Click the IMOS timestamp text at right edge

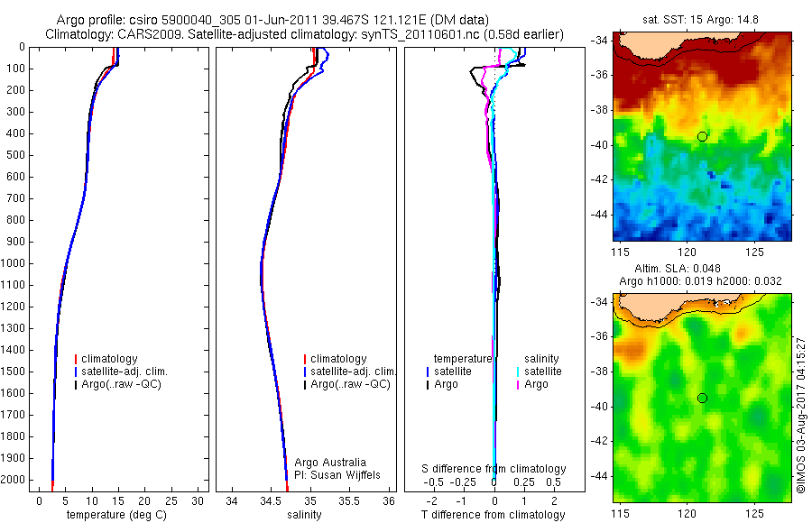click(x=800, y=416)
